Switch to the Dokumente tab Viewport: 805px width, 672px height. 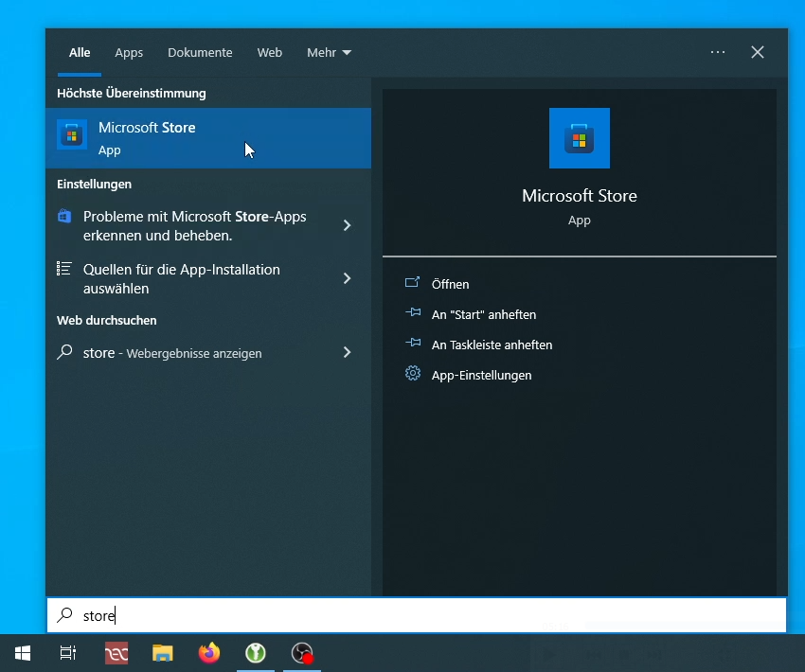(x=200, y=52)
